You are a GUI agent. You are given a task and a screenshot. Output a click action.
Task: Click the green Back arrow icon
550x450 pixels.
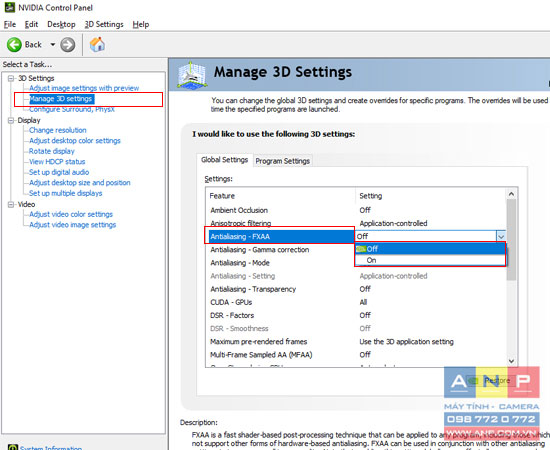click(14, 45)
